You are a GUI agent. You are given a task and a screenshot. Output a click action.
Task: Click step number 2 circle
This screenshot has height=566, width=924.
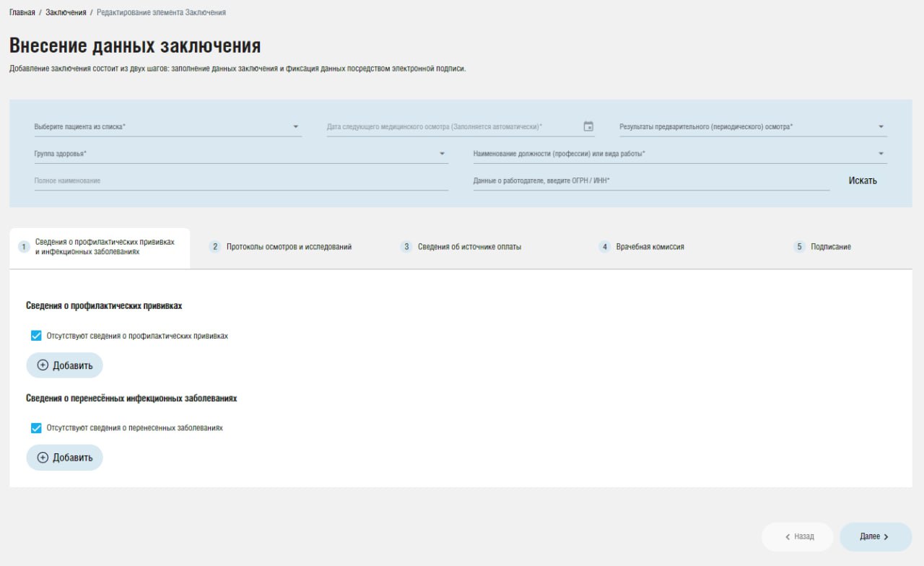click(x=214, y=247)
